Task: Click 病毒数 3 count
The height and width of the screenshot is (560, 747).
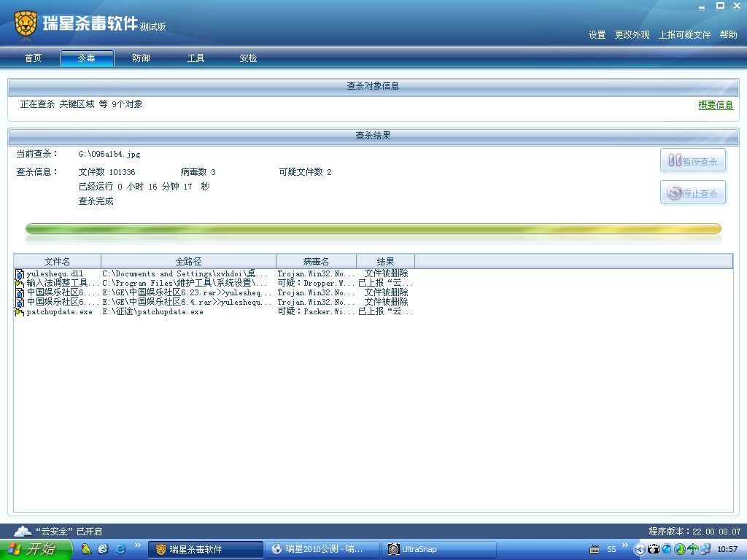Action: tap(198, 172)
